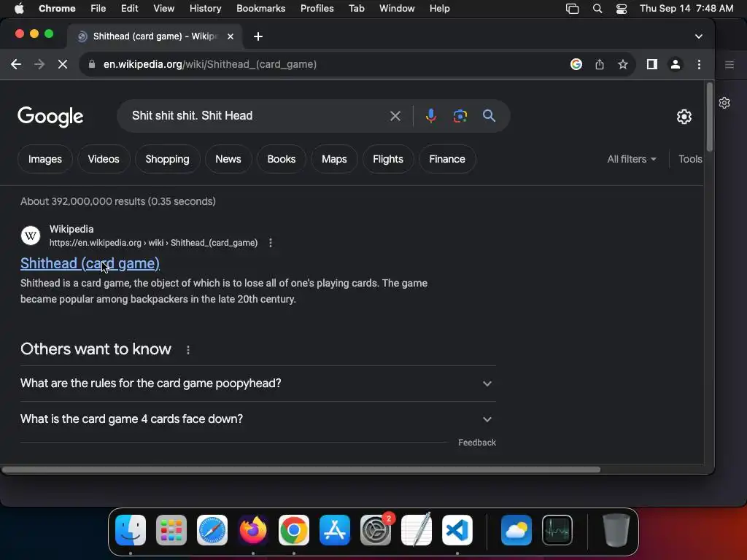The width and height of the screenshot is (747, 560).
Task: Click the Chrome forward arrow button
Action: click(x=39, y=64)
